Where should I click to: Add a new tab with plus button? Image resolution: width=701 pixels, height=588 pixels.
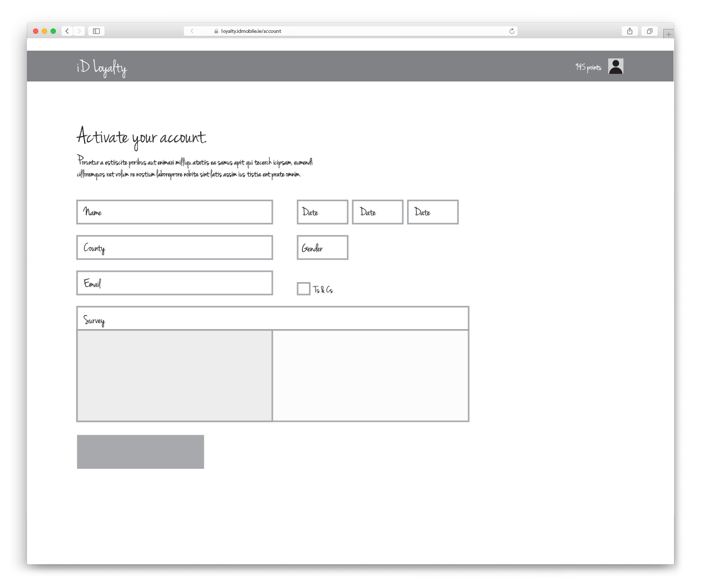coord(669,34)
